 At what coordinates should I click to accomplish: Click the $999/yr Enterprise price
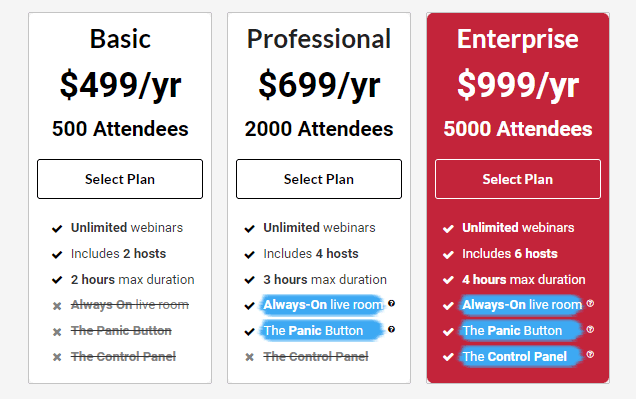pos(518,85)
